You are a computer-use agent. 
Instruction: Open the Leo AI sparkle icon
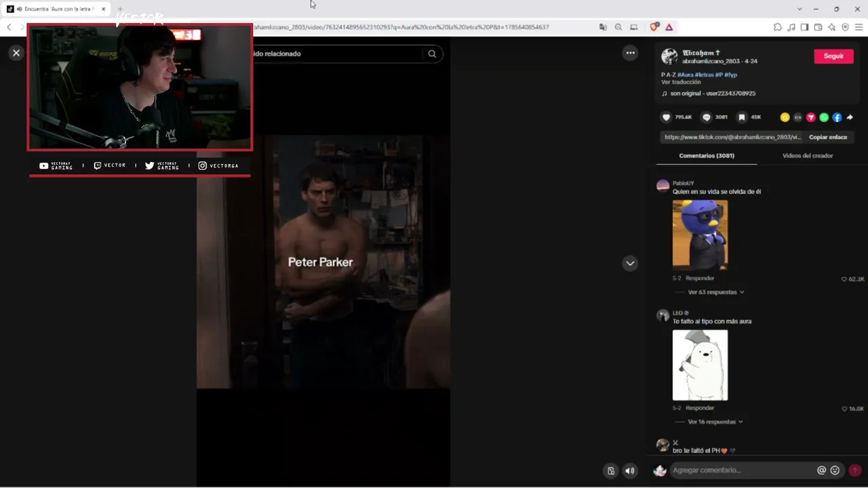831,27
